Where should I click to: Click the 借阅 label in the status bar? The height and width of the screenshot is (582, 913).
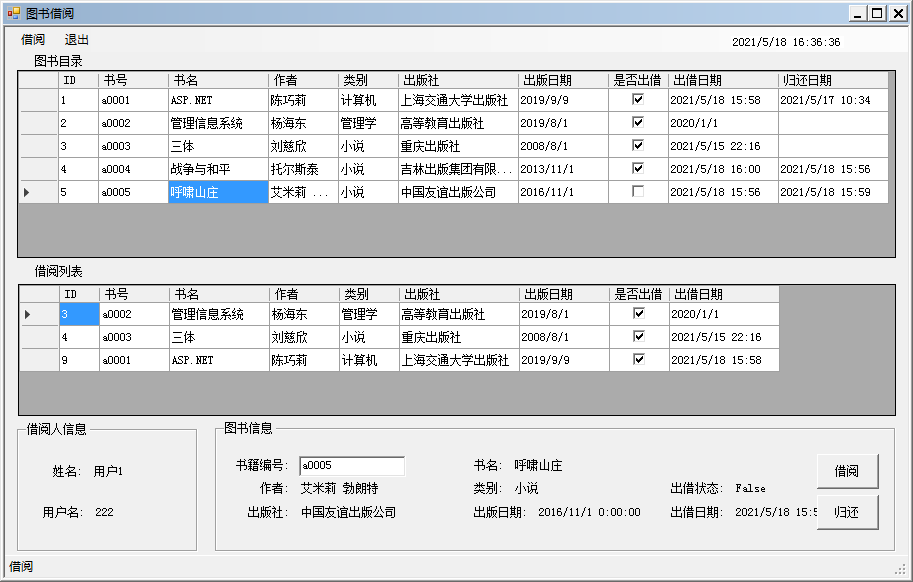coord(20,567)
